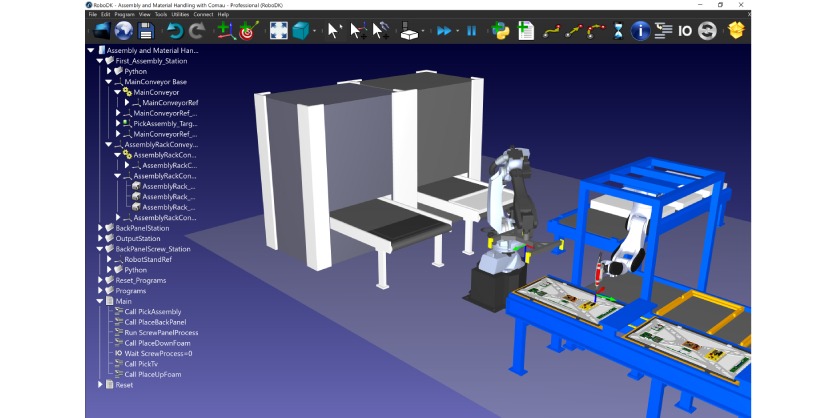Add a show message info instruction

click(x=640, y=31)
